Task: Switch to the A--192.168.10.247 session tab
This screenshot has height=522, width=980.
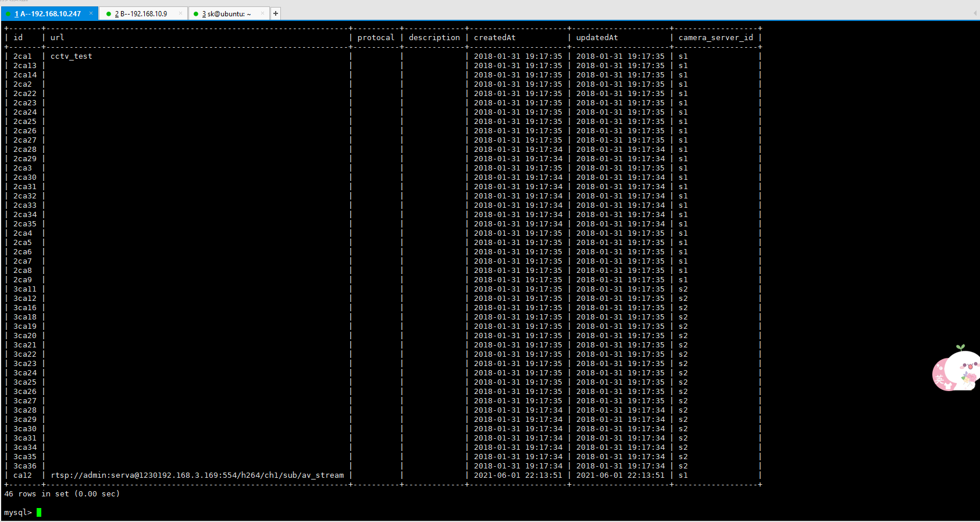Action: [x=49, y=13]
